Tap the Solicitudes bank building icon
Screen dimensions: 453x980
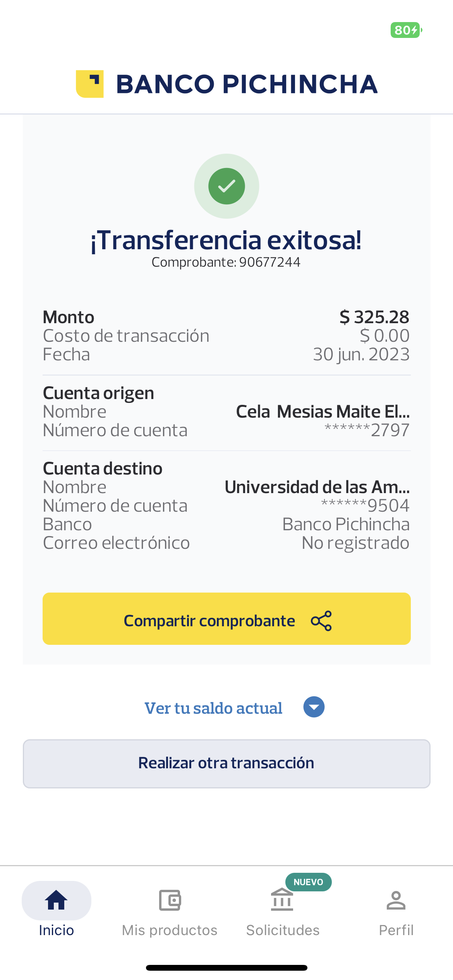pyautogui.click(x=282, y=900)
